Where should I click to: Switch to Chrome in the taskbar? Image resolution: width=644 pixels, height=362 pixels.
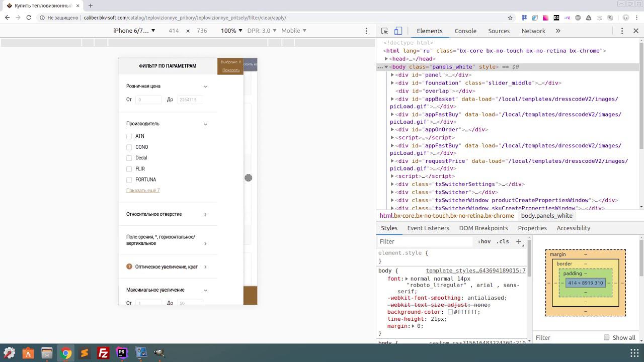click(66, 353)
